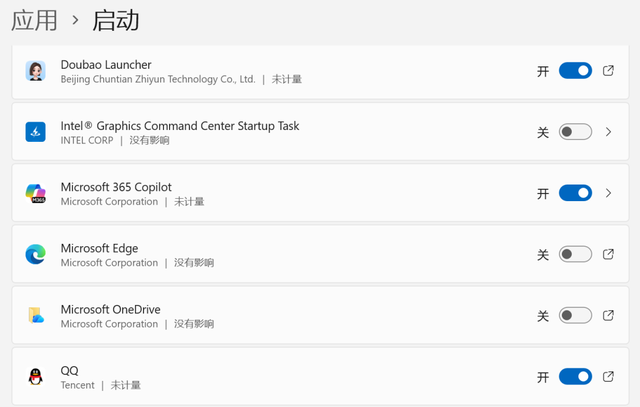640x407 pixels.
Task: Click the QQ penguin icon
Action: click(x=36, y=377)
